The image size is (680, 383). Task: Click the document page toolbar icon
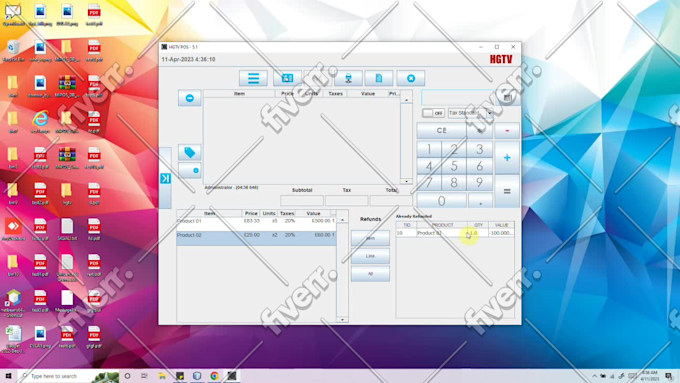pos(379,79)
